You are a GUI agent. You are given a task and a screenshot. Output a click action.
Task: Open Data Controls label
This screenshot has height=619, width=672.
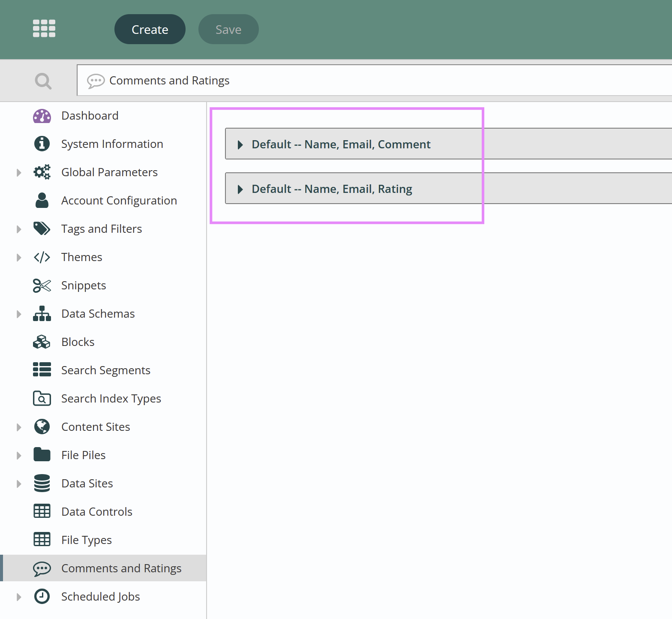[97, 512]
